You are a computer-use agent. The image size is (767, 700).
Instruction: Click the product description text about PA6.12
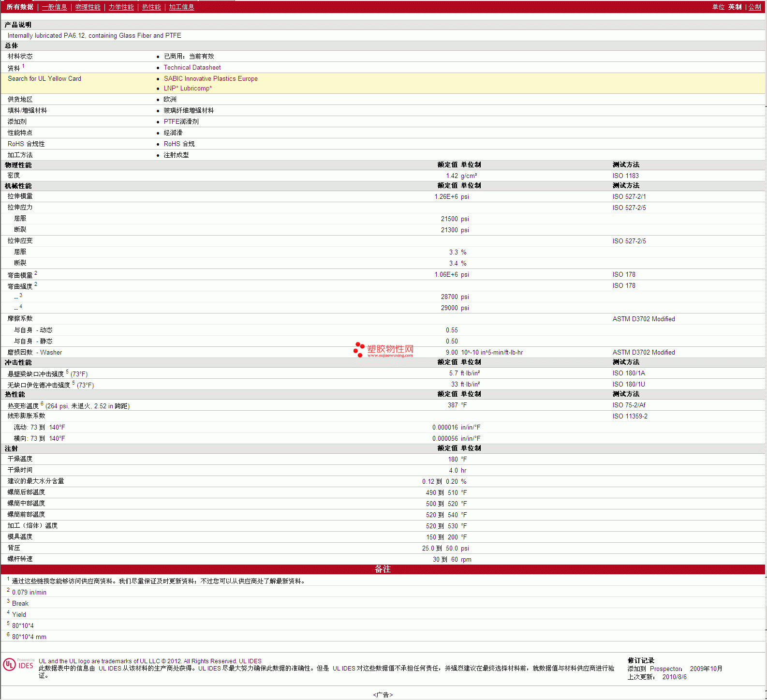point(94,36)
